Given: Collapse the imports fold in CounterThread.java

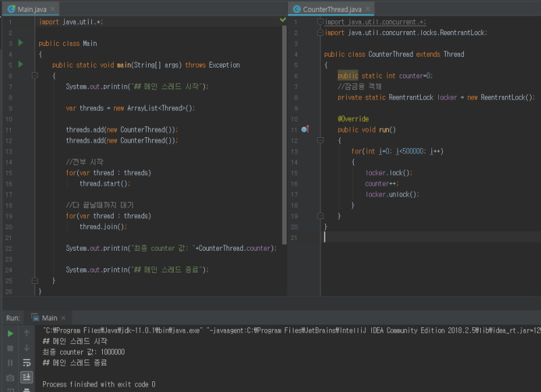Looking at the screenshot, I should [x=321, y=22].
